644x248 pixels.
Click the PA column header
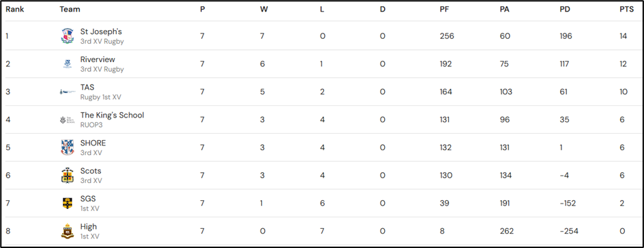505,9
